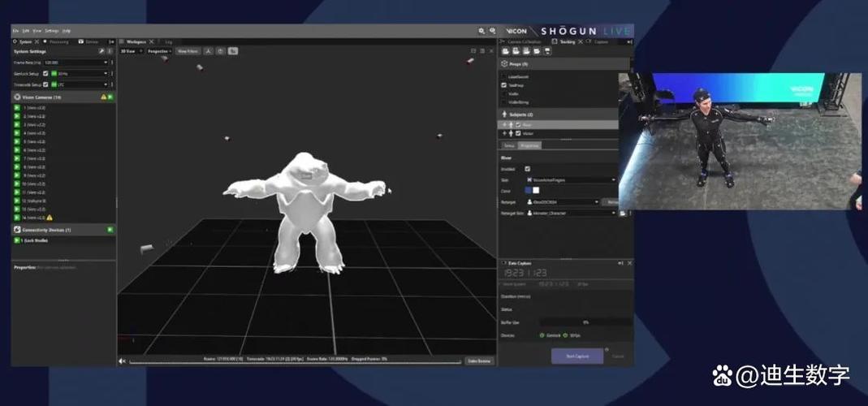Open the Settings menu
The image size is (868, 406).
click(x=51, y=31)
